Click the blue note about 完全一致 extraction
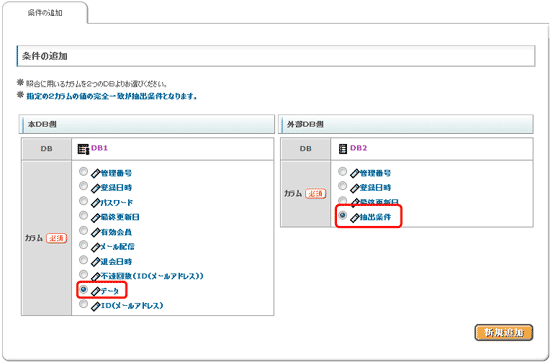 (112, 96)
